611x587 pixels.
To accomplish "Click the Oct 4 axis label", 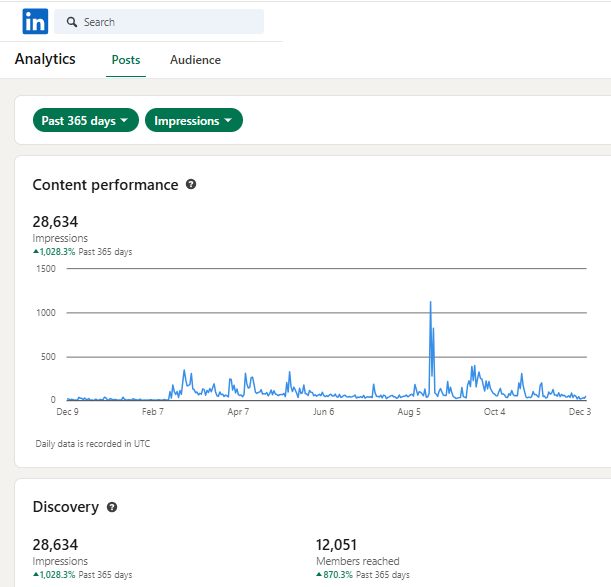I will (x=494, y=412).
